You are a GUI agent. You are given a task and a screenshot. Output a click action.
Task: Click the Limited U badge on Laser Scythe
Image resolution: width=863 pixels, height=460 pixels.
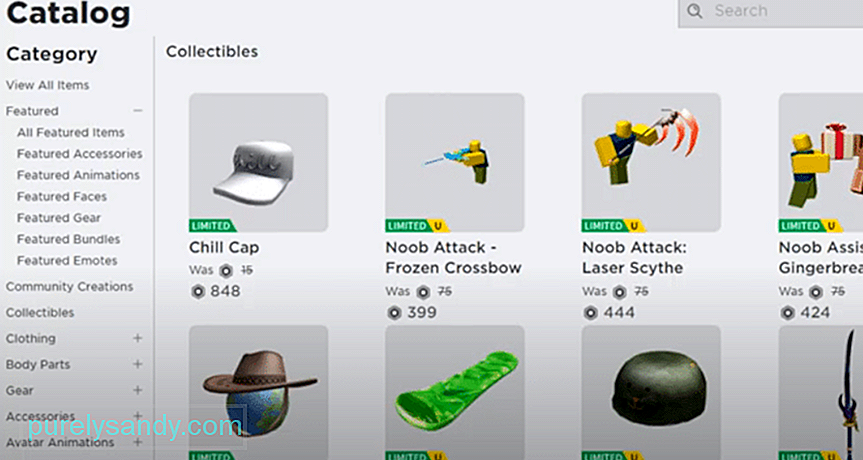click(614, 226)
